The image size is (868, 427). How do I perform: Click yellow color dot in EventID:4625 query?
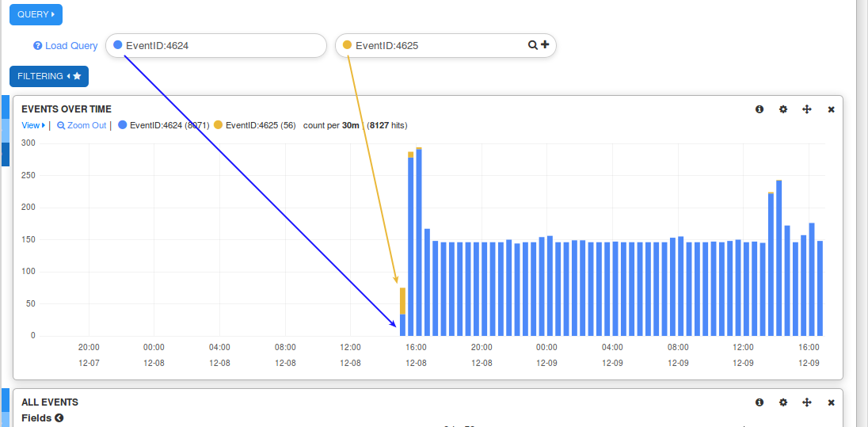tap(348, 45)
